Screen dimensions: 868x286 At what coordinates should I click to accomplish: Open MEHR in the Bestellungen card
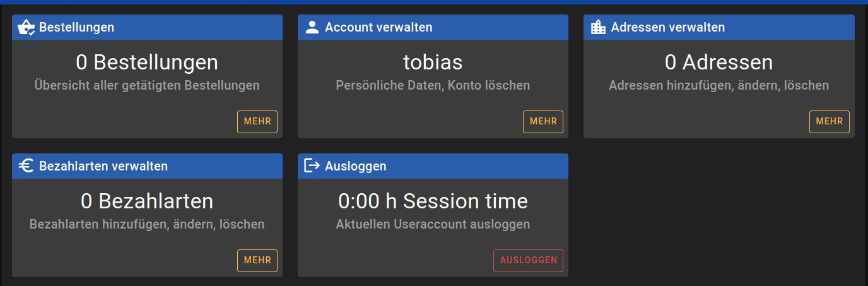coord(257,122)
